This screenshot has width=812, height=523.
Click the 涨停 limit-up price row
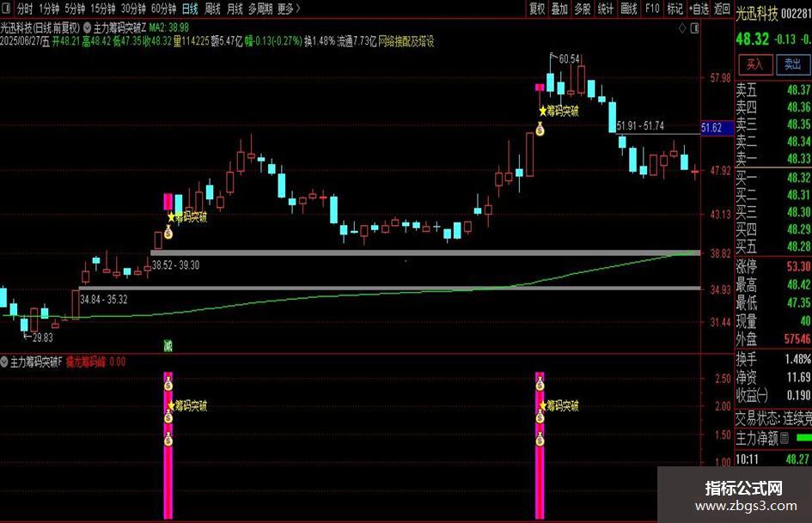773,267
